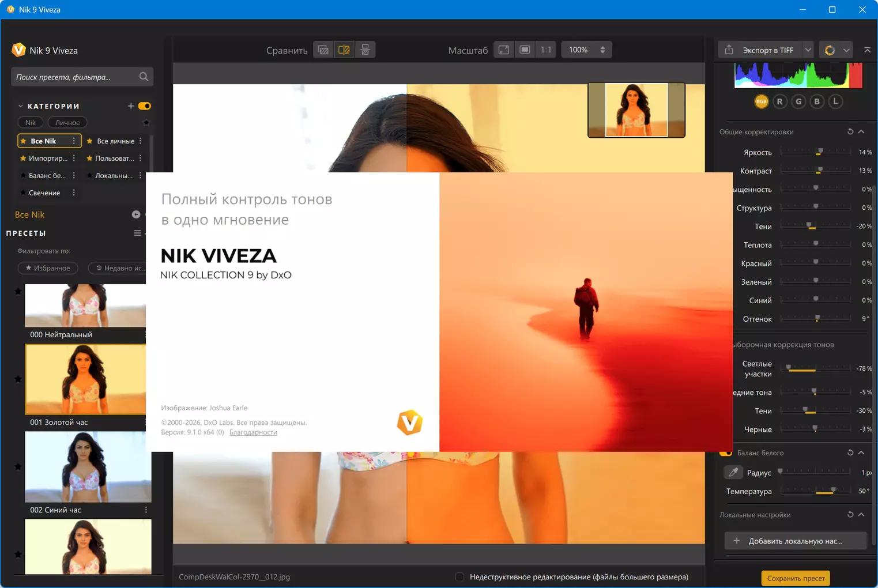This screenshot has height=588, width=878.
Task: Select the split preview compare icon
Action: click(x=344, y=50)
